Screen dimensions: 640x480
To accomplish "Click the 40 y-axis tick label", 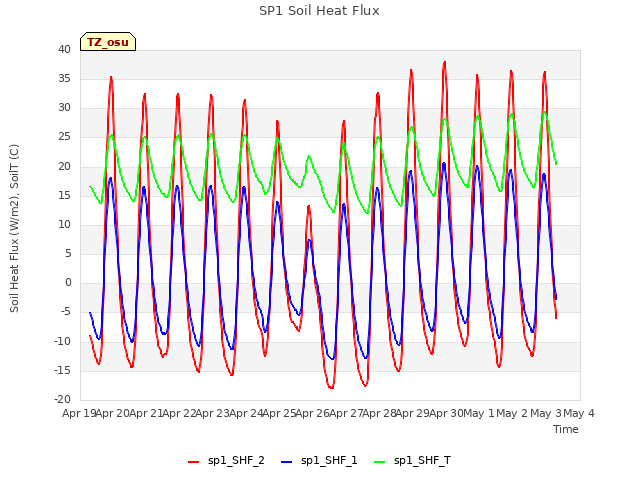I will pyautogui.click(x=64, y=49).
